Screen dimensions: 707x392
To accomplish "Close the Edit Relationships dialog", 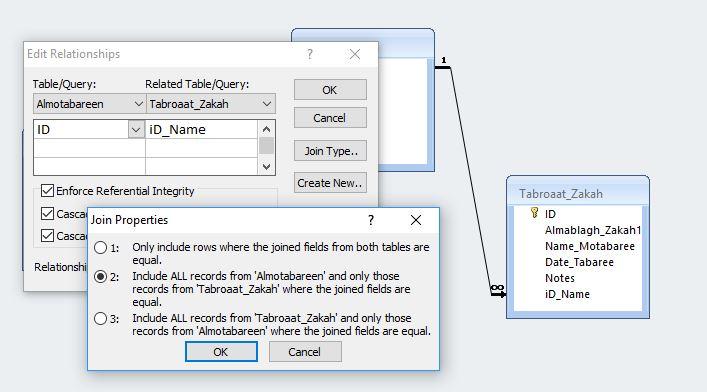I will (x=355, y=54).
